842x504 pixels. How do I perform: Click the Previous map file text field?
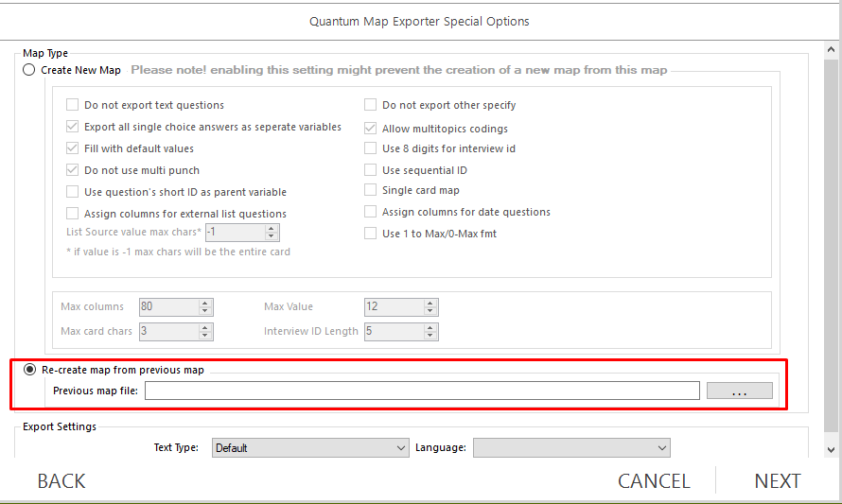click(x=422, y=391)
